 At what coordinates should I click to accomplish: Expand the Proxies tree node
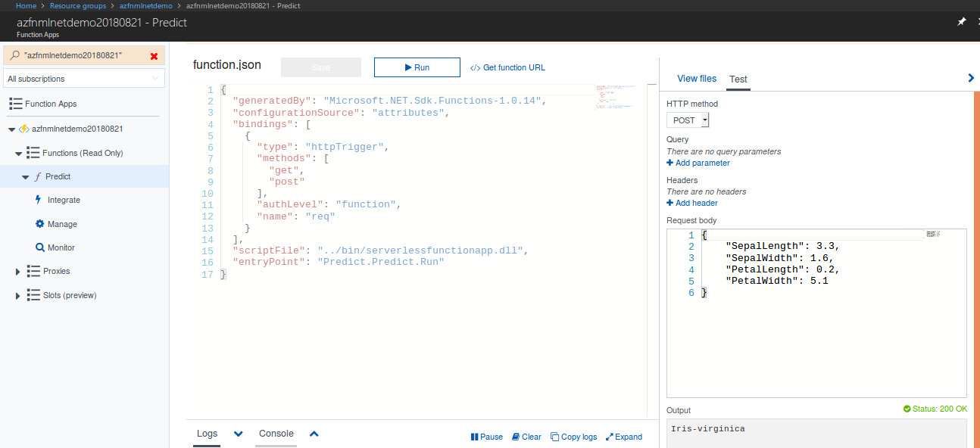click(18, 271)
